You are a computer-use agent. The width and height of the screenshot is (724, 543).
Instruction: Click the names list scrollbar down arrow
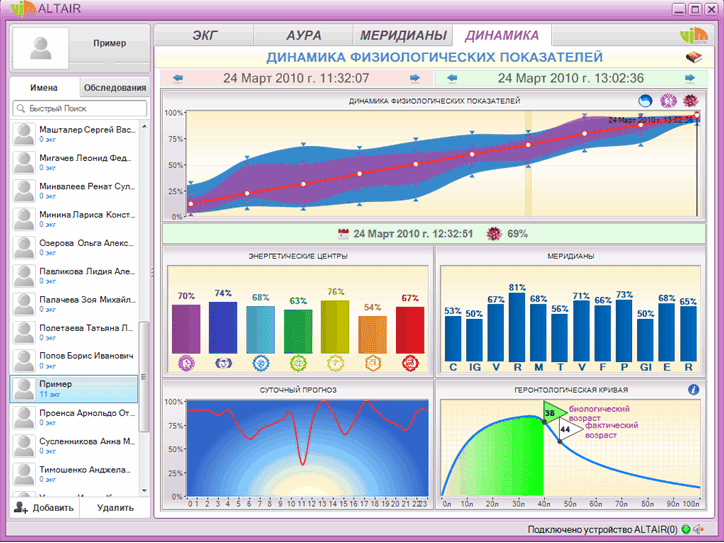(x=145, y=491)
